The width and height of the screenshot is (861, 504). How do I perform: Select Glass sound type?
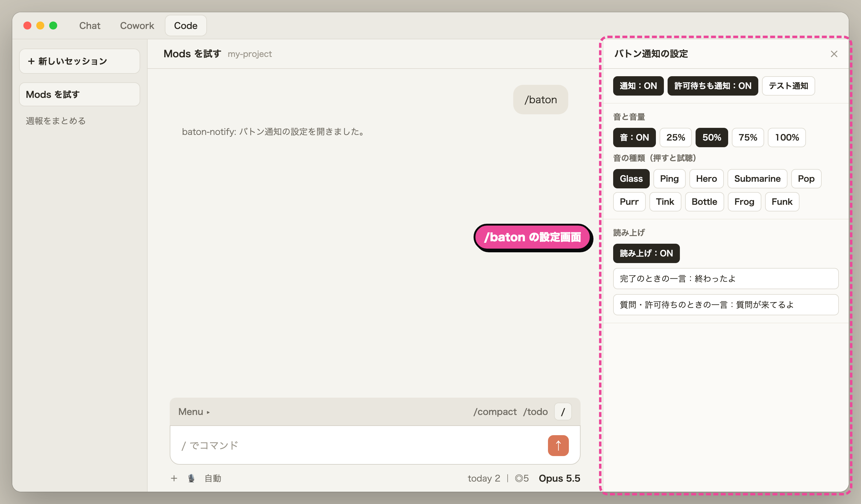(x=631, y=179)
